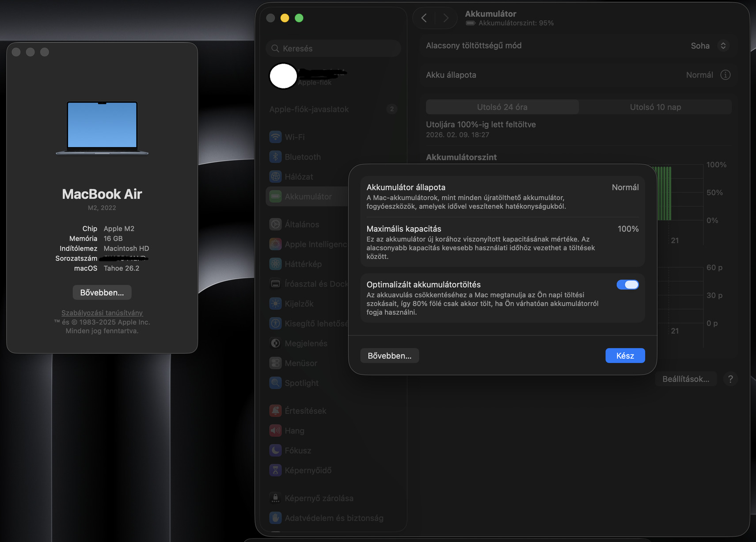Zoom the Settings window with green button
756x542 pixels.
pos(299,18)
